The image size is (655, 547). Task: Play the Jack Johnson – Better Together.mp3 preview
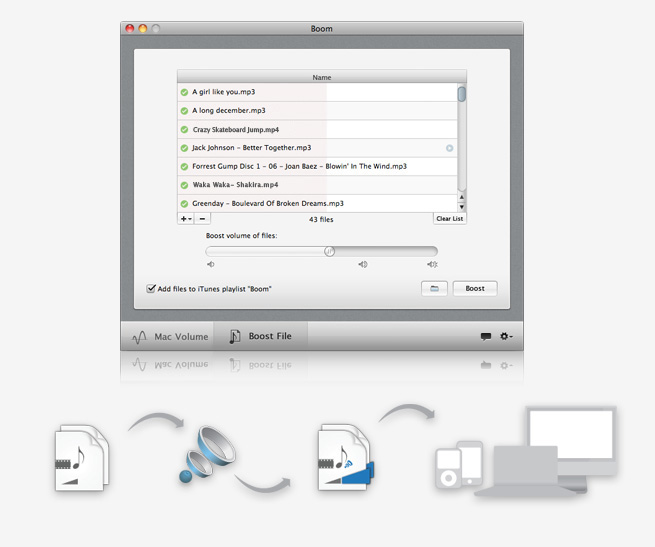coord(449,148)
